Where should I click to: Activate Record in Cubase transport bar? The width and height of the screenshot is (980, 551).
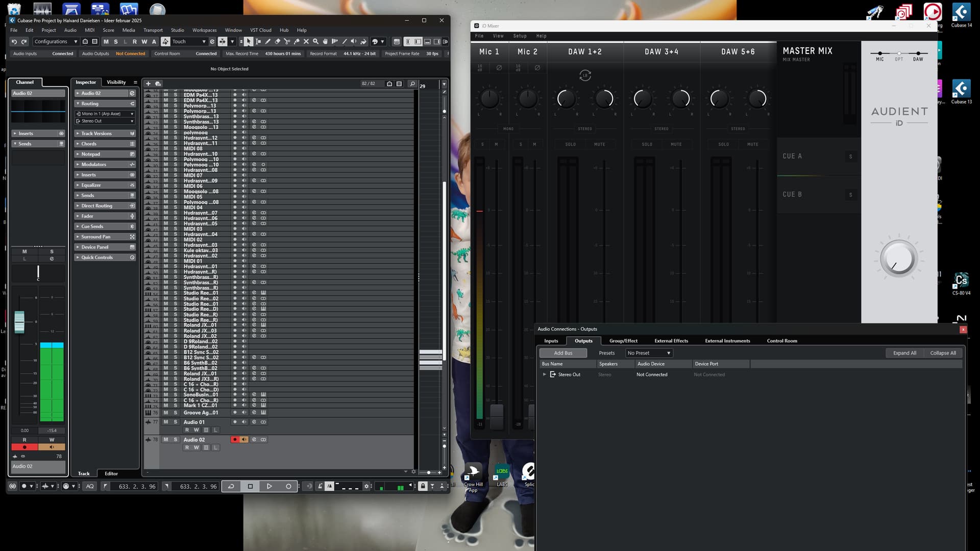pyautogui.click(x=288, y=486)
